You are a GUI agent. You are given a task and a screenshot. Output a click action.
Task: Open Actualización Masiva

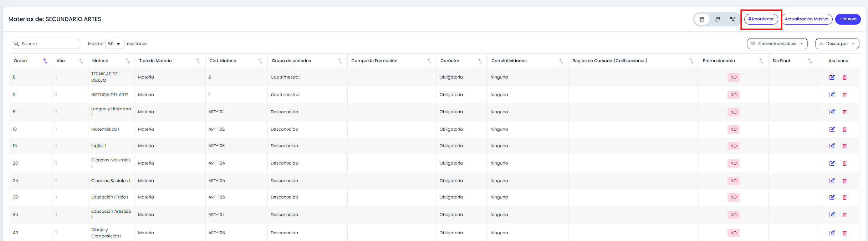(807, 19)
